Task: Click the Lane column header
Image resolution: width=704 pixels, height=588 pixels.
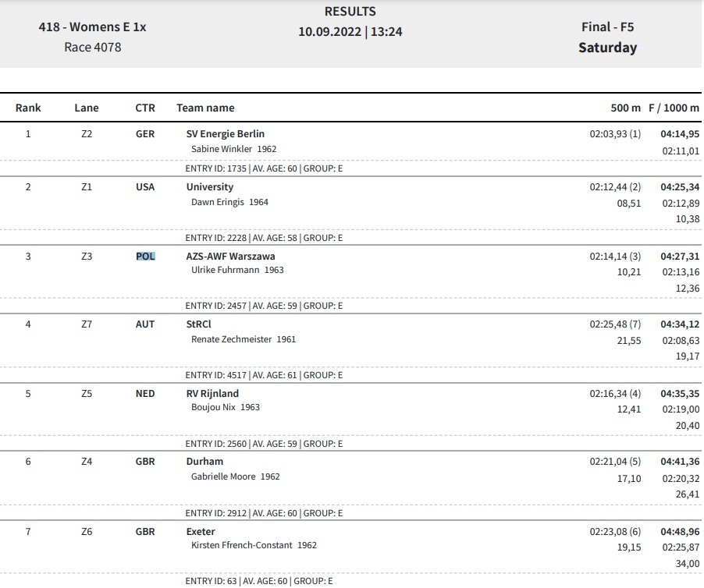Action: [87, 108]
